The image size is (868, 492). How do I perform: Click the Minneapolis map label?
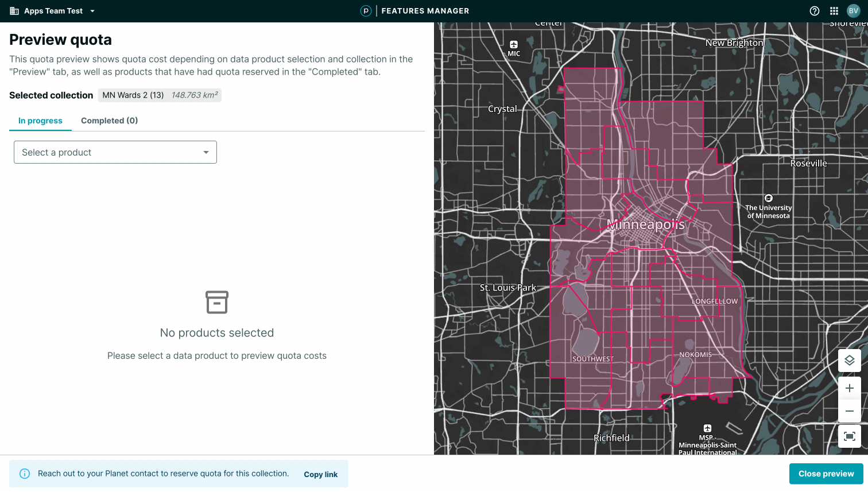tap(646, 224)
